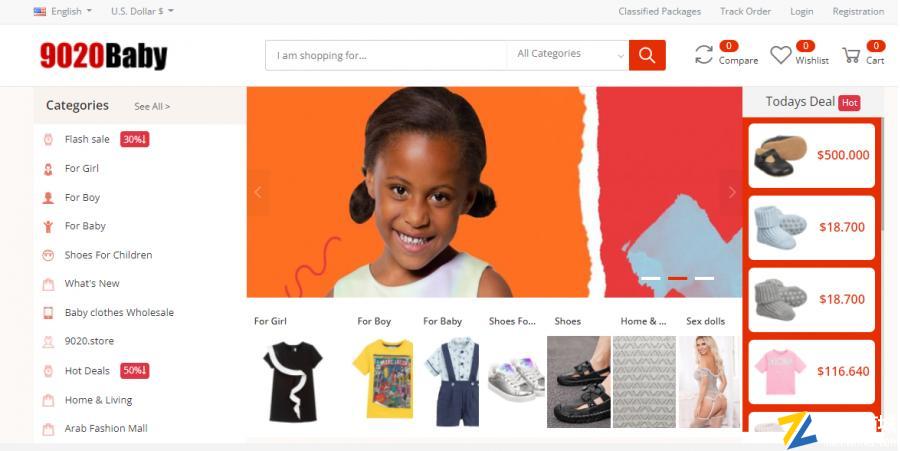Click the Flash sale category icon
Viewport: 900px width, 451px height.
coord(48,139)
